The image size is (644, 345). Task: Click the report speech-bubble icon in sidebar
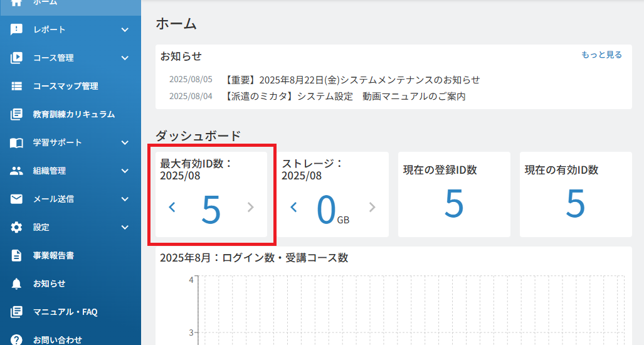[x=16, y=29]
